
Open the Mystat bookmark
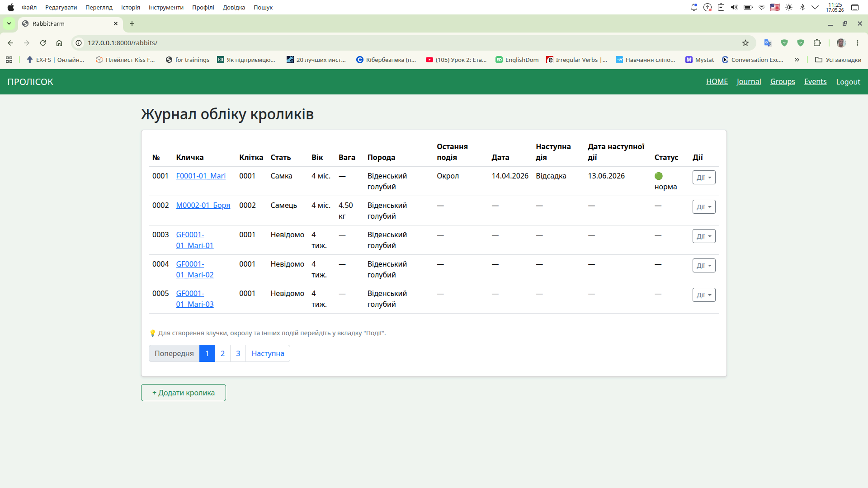tap(700, 60)
